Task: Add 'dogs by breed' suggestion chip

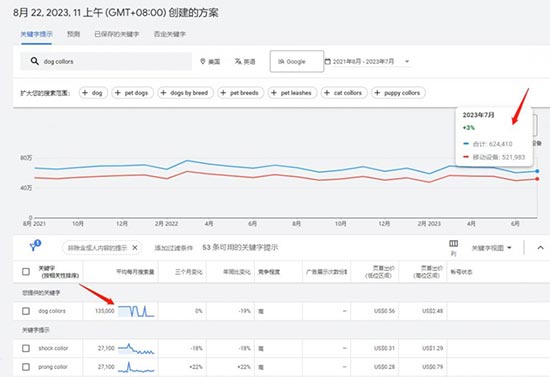Action: 185,93
